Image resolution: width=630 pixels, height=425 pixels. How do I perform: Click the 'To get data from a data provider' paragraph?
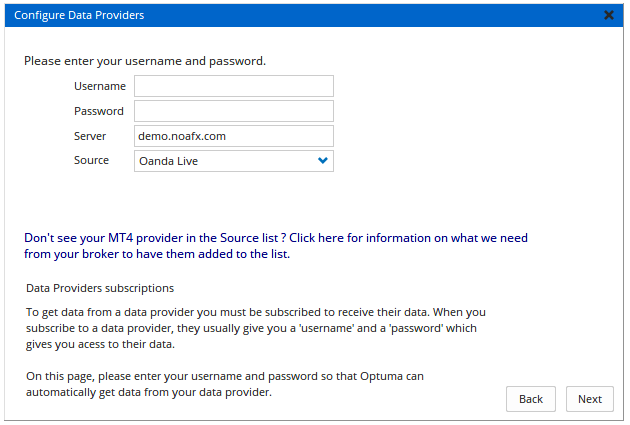255,328
